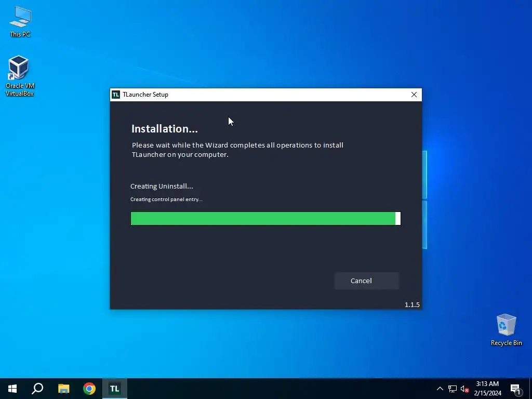Open the Windows Start menu
The height and width of the screenshot is (399, 532).
coord(12,389)
